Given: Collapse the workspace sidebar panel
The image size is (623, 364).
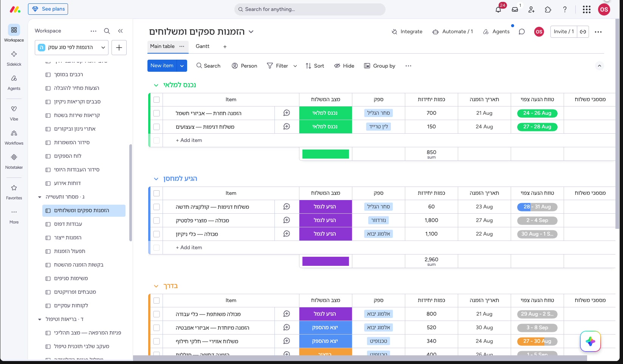Looking at the screenshot, I should coord(120,31).
